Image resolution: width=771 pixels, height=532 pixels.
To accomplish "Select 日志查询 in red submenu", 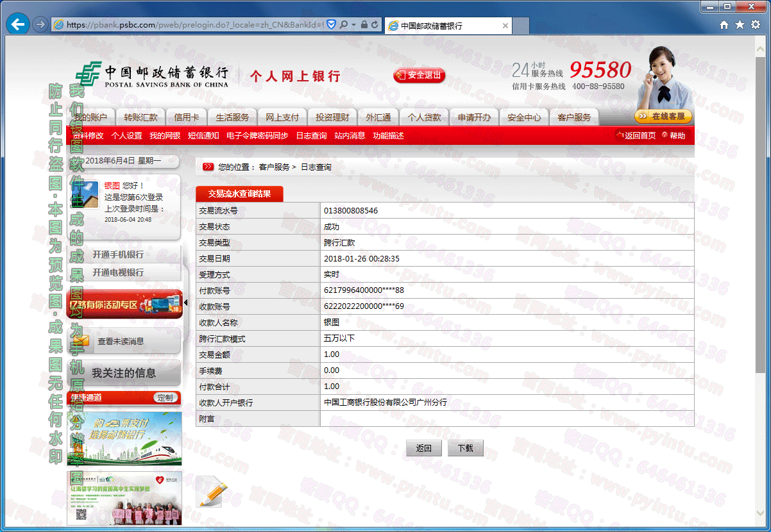I will tap(311, 135).
